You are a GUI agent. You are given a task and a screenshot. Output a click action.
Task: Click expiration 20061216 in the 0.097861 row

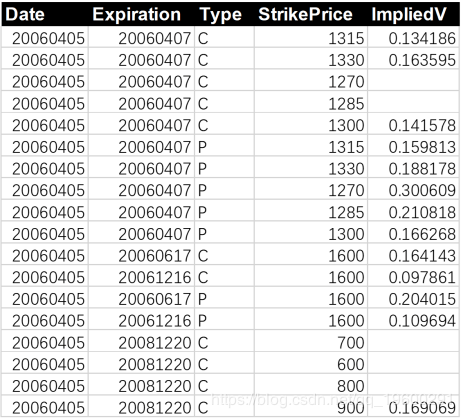pos(155,277)
